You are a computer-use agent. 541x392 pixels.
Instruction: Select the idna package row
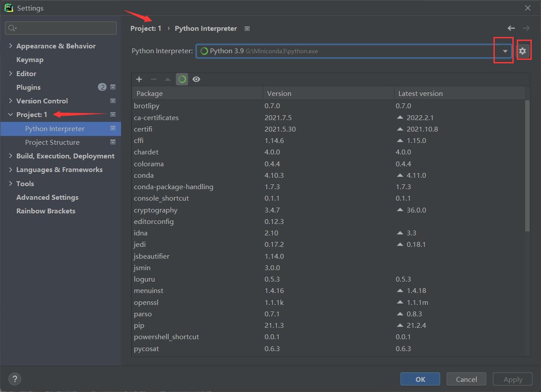click(328, 233)
